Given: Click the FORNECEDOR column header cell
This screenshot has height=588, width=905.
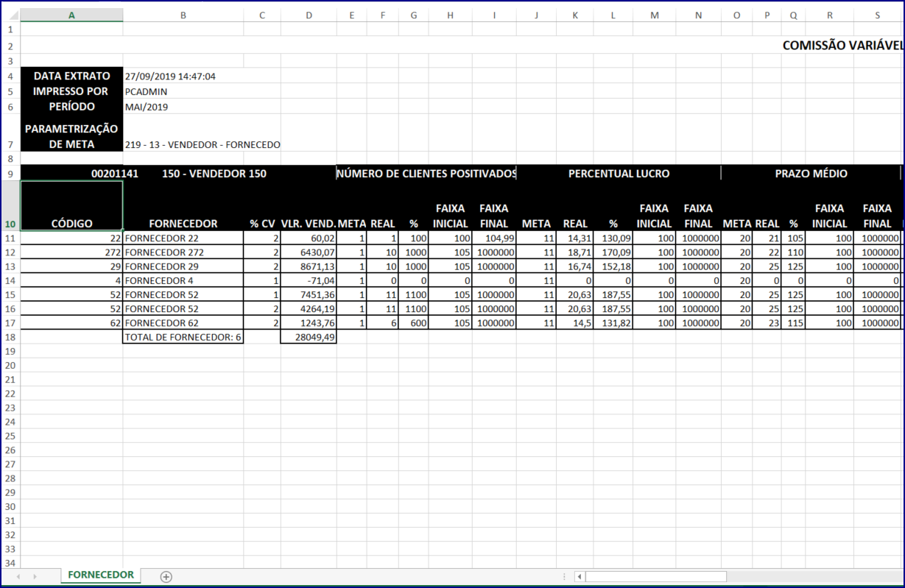Looking at the screenshot, I should click(183, 205).
